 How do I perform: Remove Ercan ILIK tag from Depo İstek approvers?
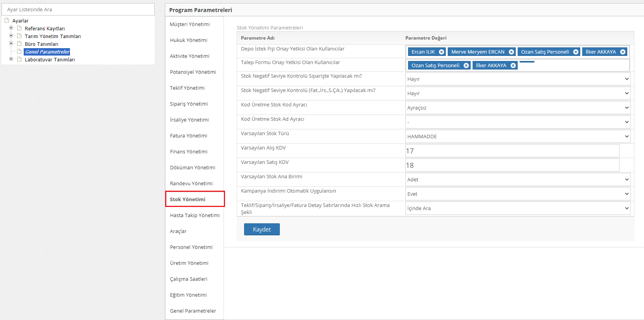pos(442,52)
